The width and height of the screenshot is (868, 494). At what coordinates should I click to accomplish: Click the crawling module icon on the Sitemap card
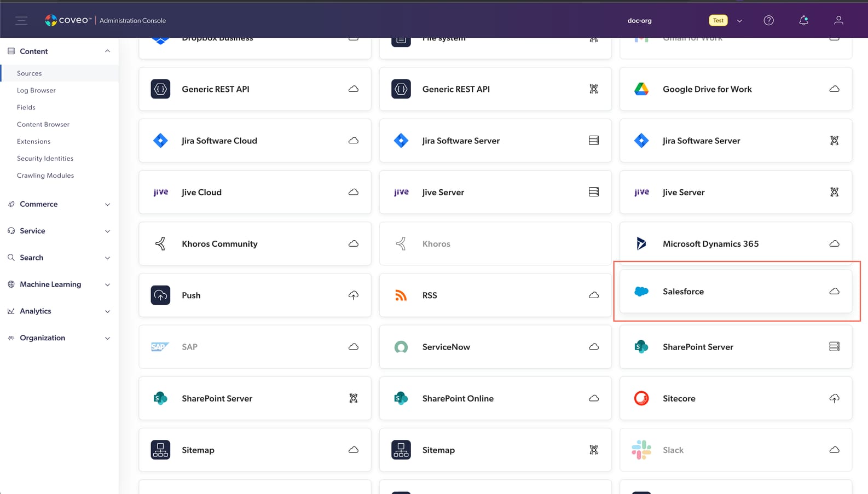594,450
